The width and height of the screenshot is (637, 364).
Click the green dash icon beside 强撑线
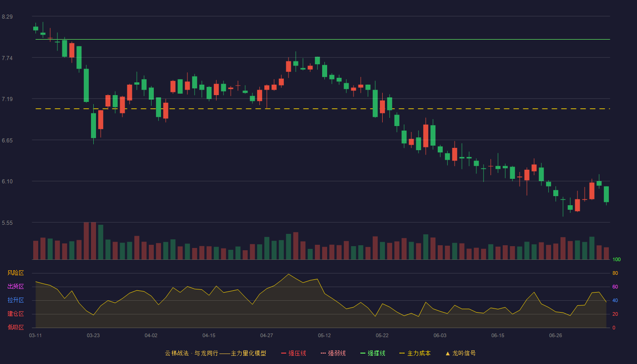coord(363,353)
